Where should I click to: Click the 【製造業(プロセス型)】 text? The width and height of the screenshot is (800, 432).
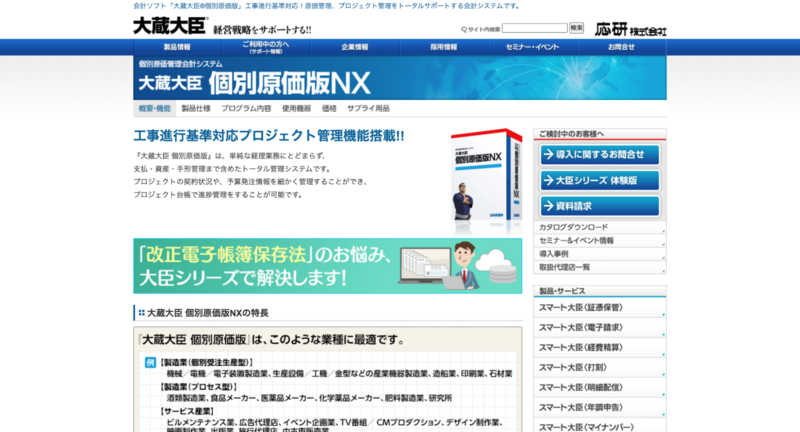point(199,387)
